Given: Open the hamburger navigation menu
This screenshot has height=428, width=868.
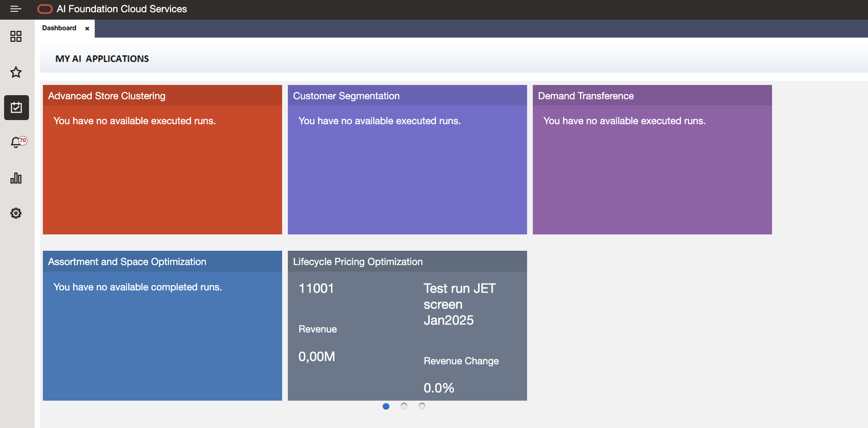Looking at the screenshot, I should (16, 9).
